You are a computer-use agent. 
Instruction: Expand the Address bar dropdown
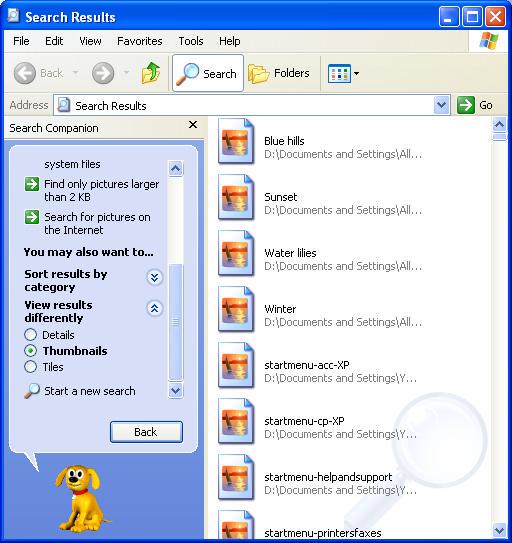(441, 105)
